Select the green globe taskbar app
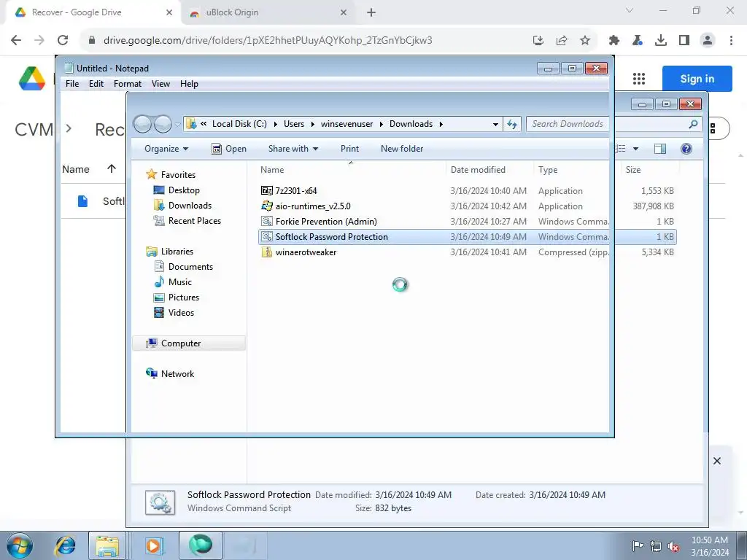Image resolution: width=747 pixels, height=560 pixels. click(201, 545)
